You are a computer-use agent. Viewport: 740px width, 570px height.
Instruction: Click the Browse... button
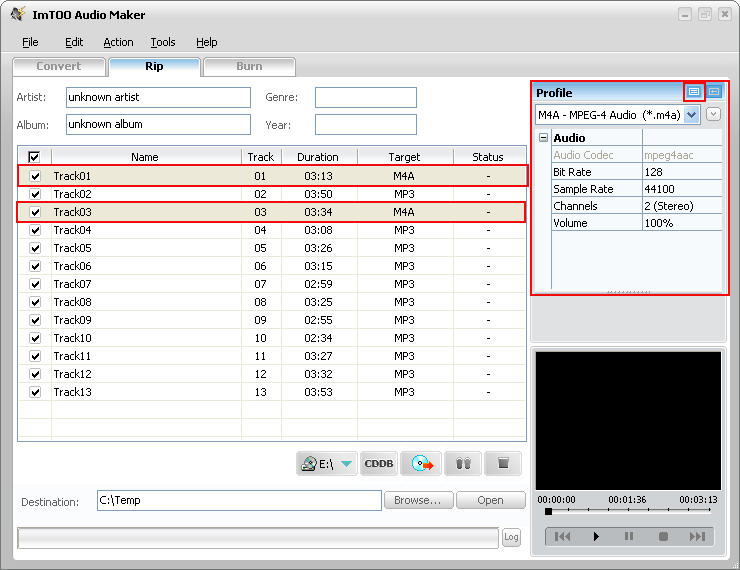click(x=418, y=500)
